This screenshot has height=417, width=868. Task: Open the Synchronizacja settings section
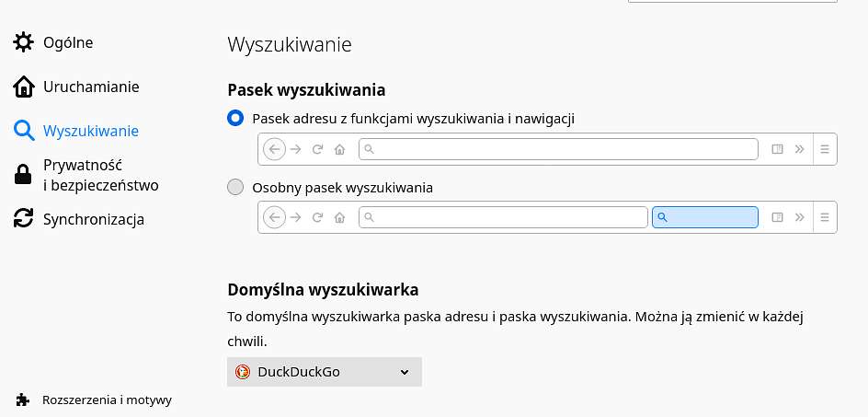tap(94, 219)
